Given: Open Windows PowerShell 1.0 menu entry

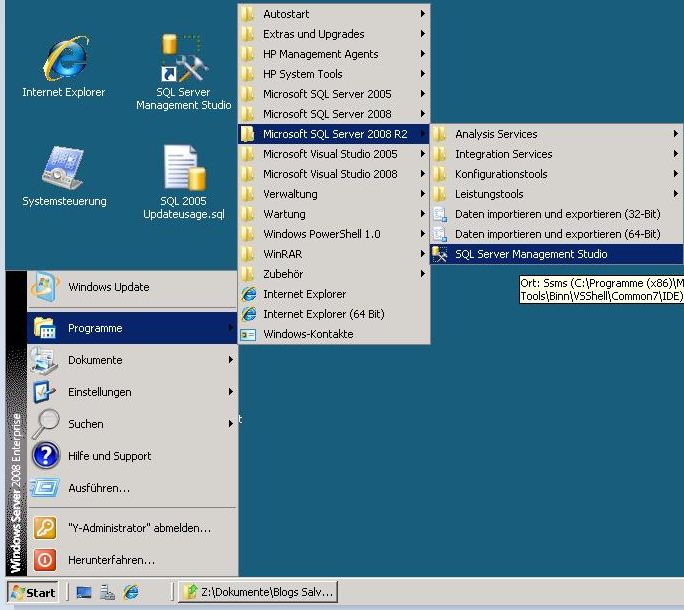Looking at the screenshot, I should coord(334,234).
